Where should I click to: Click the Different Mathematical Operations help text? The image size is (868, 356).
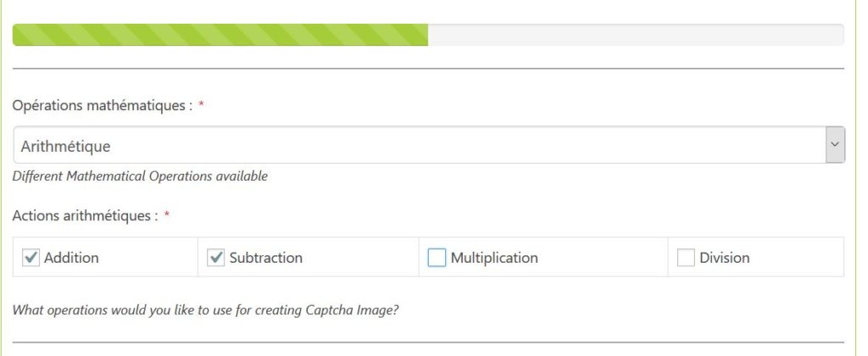coord(140,176)
